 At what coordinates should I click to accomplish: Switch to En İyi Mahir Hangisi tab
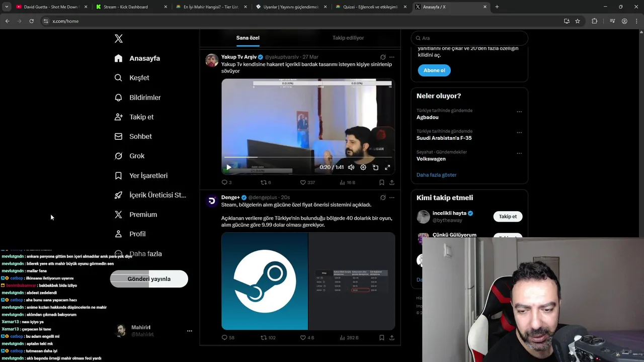(211, 7)
